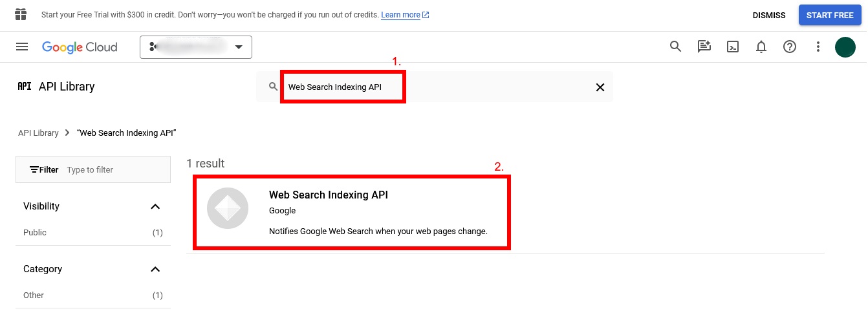Dismiss the free trial banner

769,15
